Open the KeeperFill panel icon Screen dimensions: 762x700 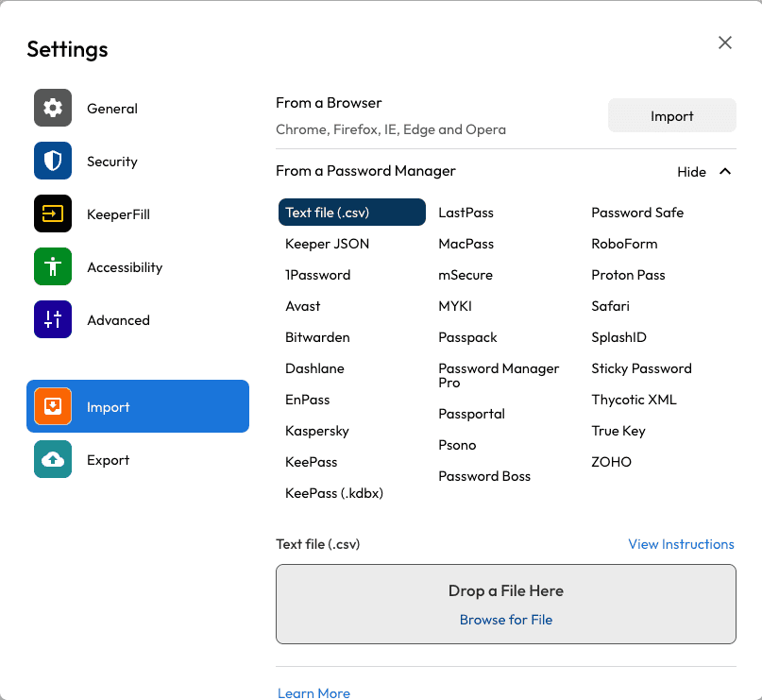coord(52,213)
